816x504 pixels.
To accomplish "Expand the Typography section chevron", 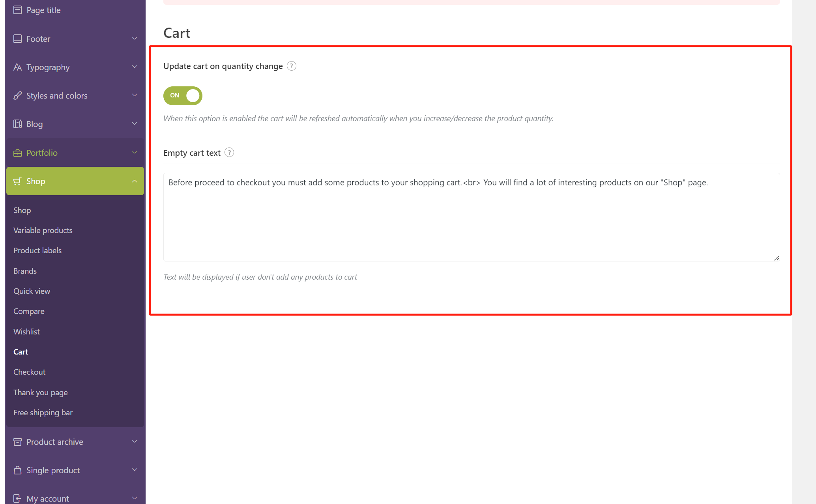I will tap(135, 67).
